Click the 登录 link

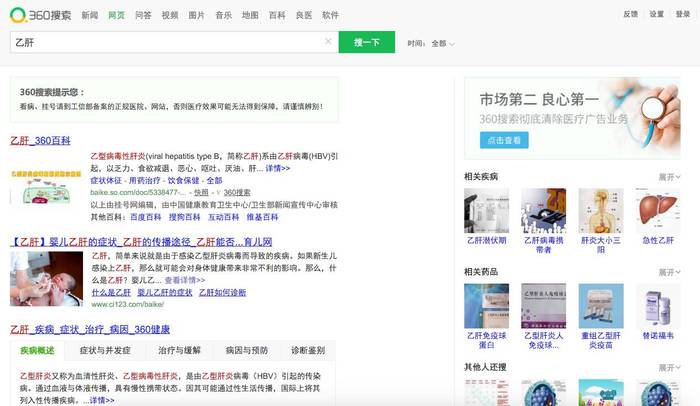coord(683,14)
